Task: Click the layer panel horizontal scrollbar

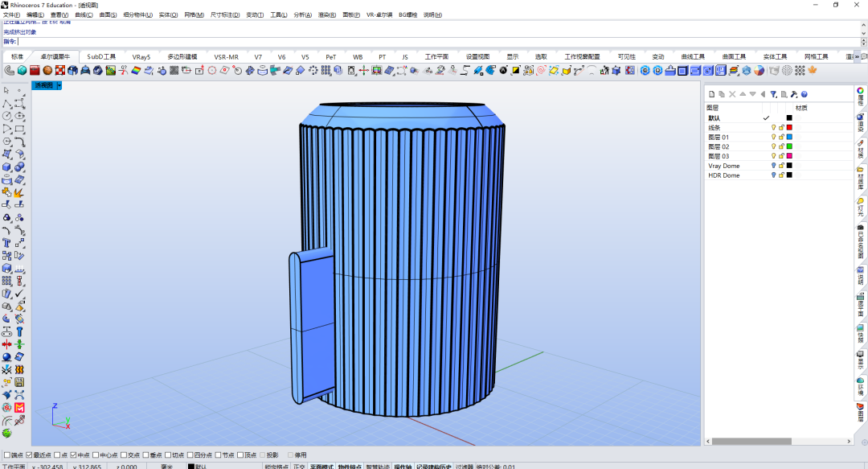Action: tap(751, 442)
